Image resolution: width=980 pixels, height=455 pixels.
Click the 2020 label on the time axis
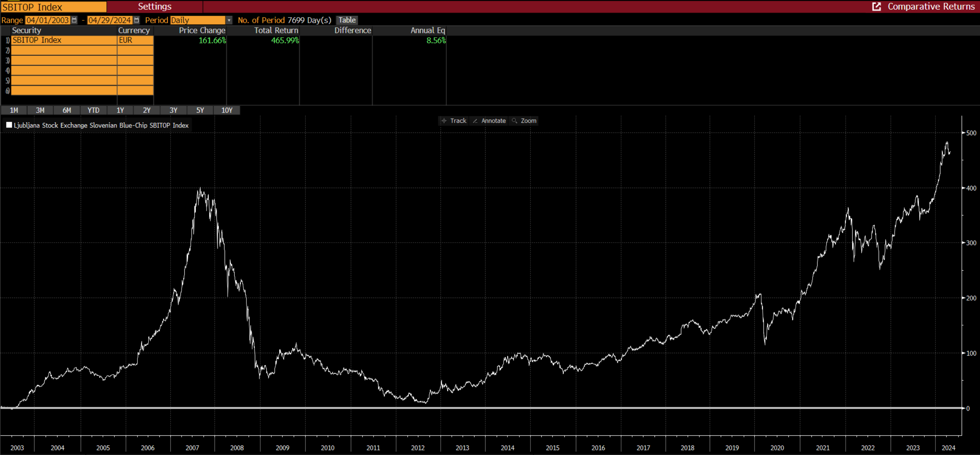(777, 448)
